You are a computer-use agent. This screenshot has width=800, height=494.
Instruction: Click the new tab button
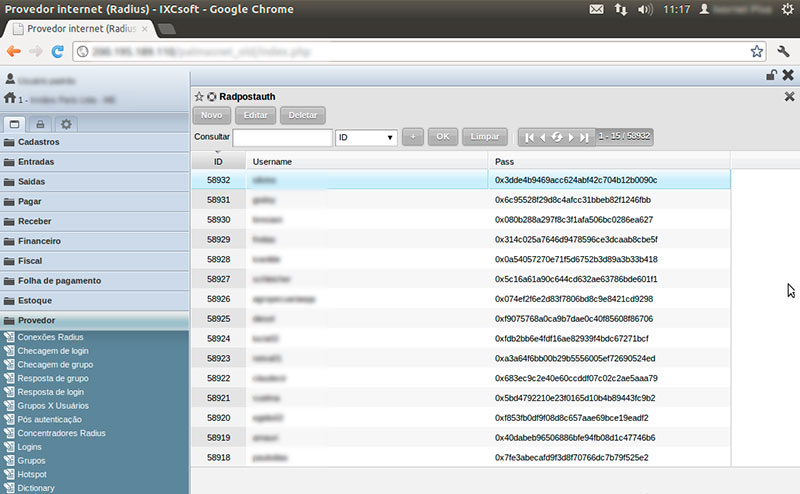coord(167,29)
